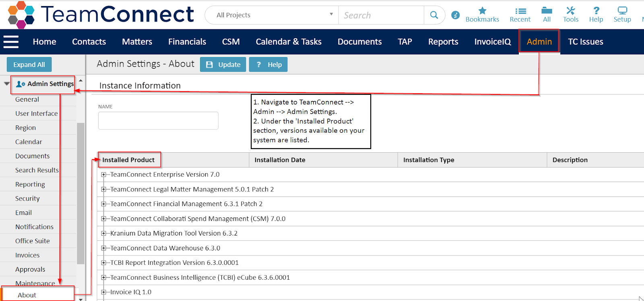Expand TeamConnect Data Warehouse 6.3.0 row
Screen dimensions: 644x301
pyautogui.click(x=103, y=248)
